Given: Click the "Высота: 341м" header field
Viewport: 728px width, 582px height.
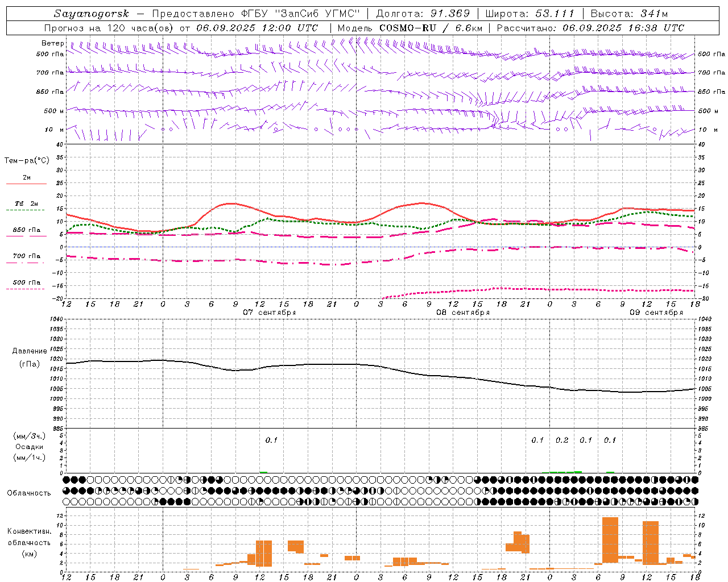Looking at the screenshot, I should pos(629,14).
